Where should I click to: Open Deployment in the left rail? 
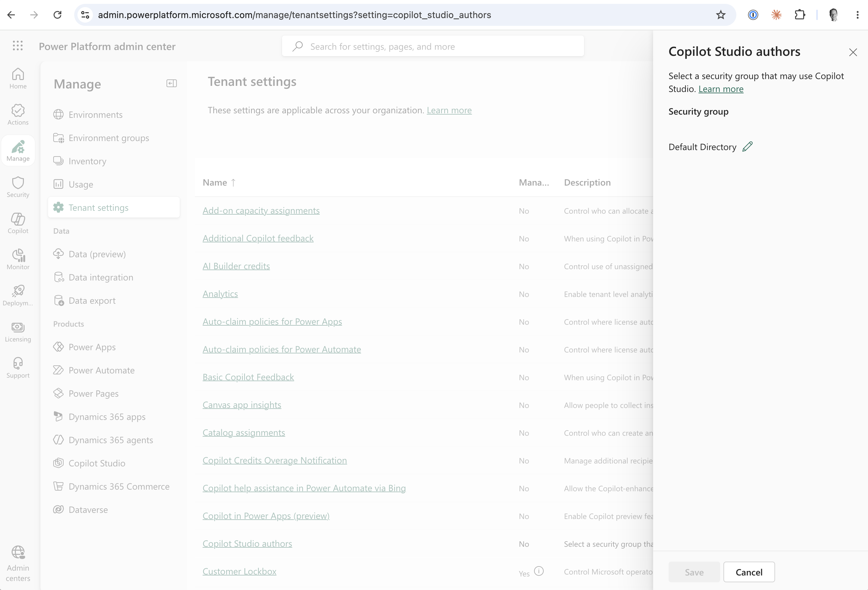(x=18, y=296)
